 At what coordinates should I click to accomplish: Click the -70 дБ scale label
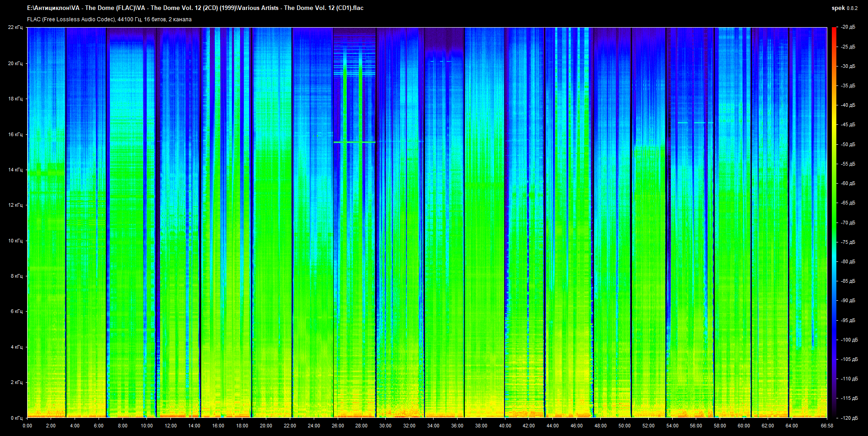tap(848, 223)
